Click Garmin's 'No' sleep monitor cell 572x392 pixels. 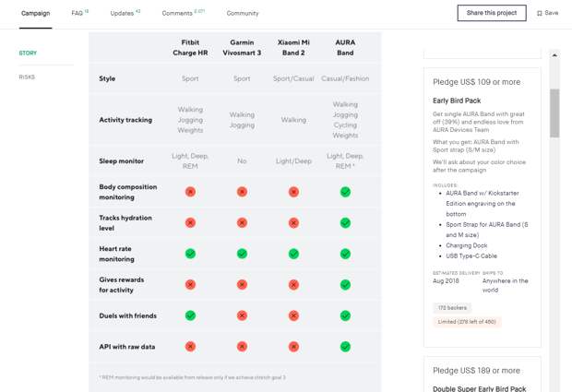click(x=242, y=161)
